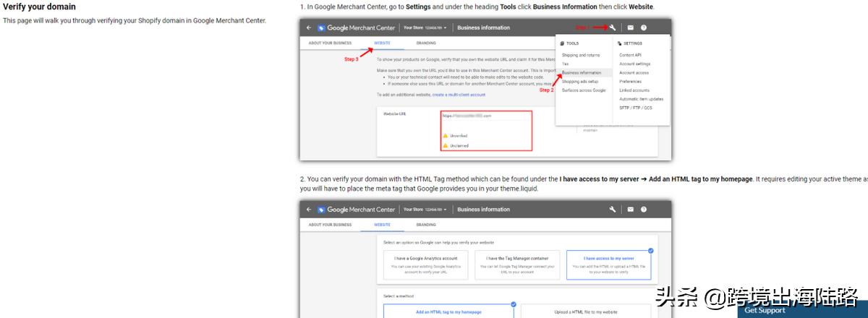Expand the Your Store dropdown in the header with the Tools menu open
Image resolution: width=868 pixels, height=318 pixels.
425,27
